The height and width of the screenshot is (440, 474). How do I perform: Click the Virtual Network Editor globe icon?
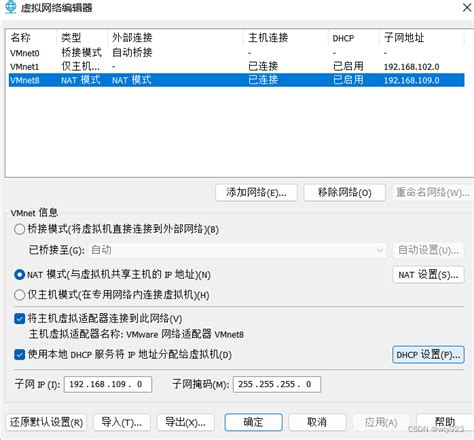10,7
